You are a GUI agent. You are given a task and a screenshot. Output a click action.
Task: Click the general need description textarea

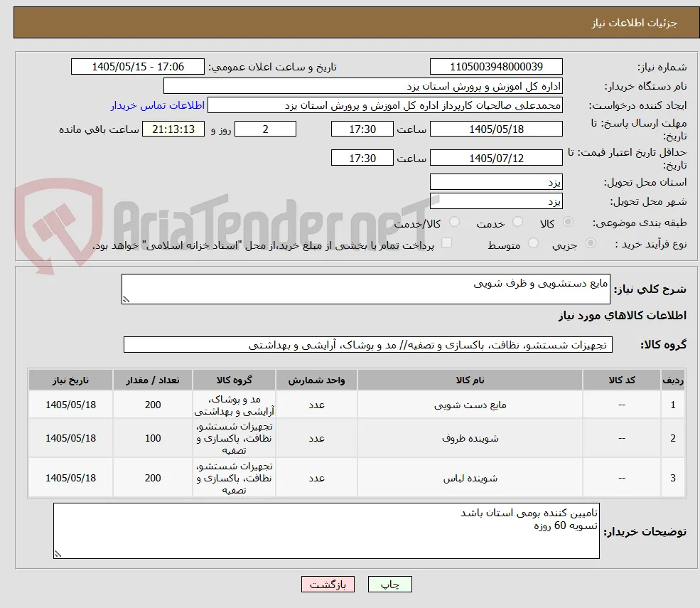point(365,289)
